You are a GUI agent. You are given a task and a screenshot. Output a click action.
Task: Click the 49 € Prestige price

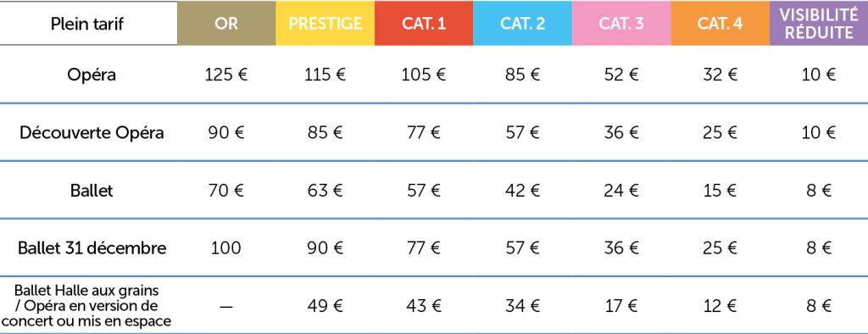pos(325,306)
